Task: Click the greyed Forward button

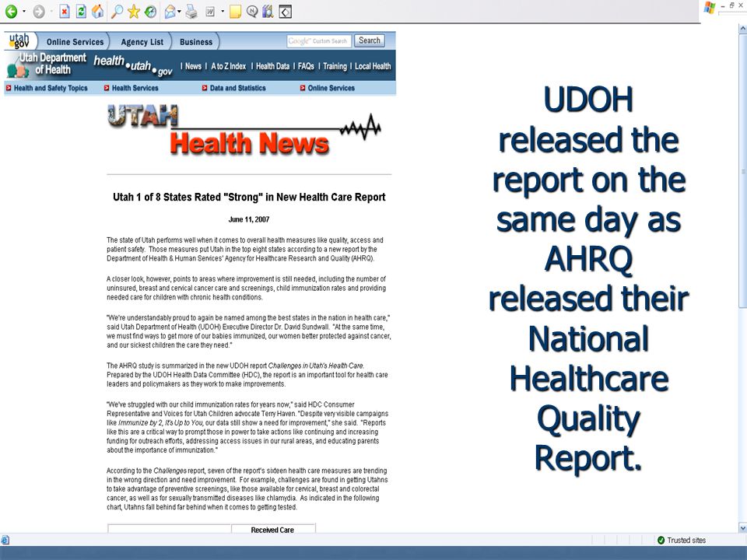Action: point(39,12)
